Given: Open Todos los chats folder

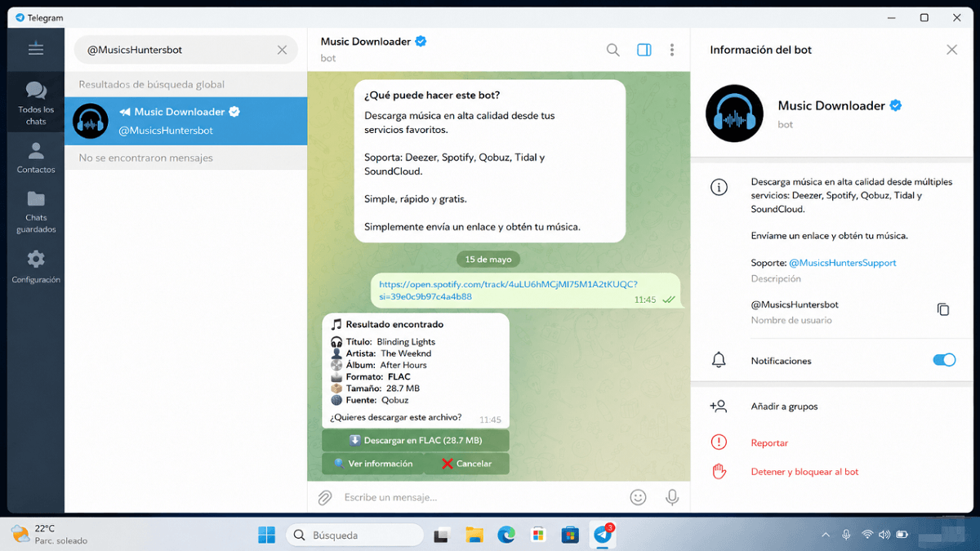Looking at the screenshot, I should click(36, 101).
